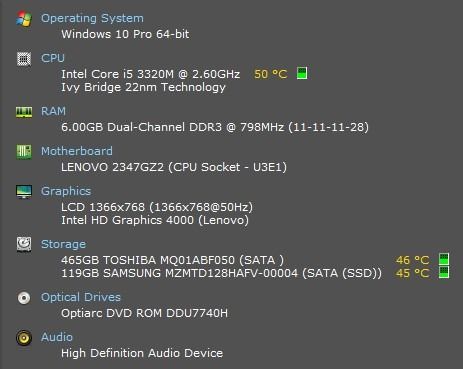Open the CPU section heading
This screenshot has height=369, width=463.
click(53, 58)
